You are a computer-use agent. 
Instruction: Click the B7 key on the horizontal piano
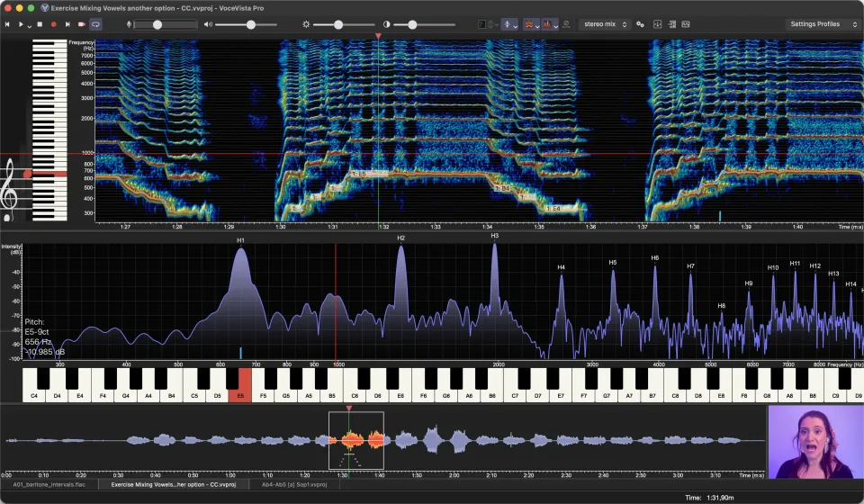pyautogui.click(x=652, y=394)
